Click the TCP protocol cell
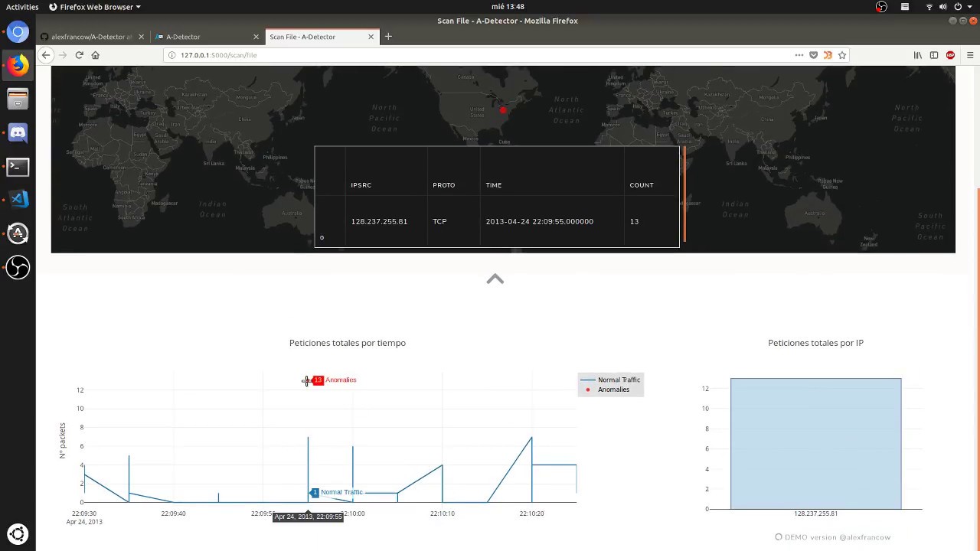This screenshot has width=980, height=551. coord(439,221)
